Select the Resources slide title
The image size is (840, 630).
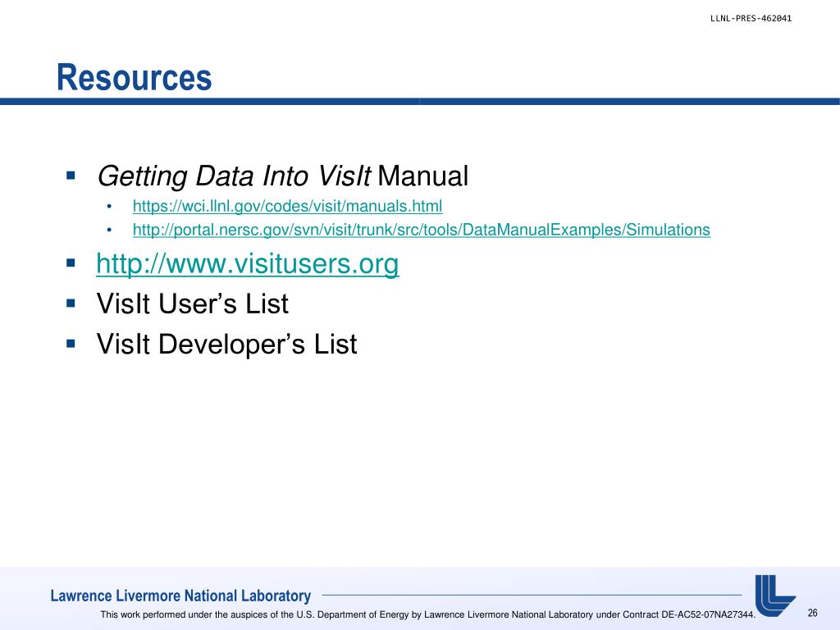(x=135, y=78)
